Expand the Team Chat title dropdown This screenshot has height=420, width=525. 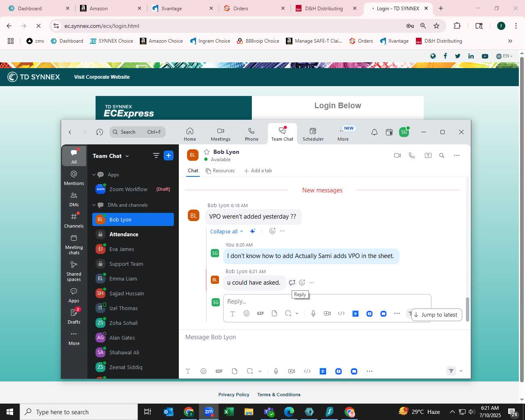(111, 156)
